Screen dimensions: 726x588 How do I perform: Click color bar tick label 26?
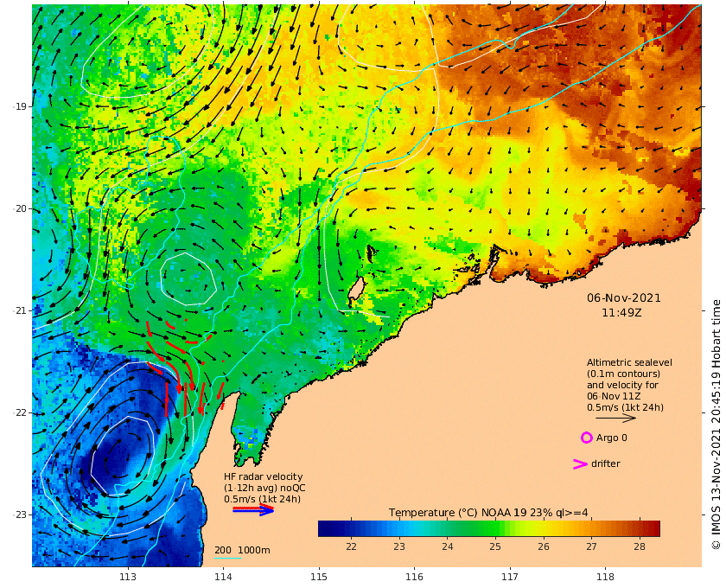(544, 546)
